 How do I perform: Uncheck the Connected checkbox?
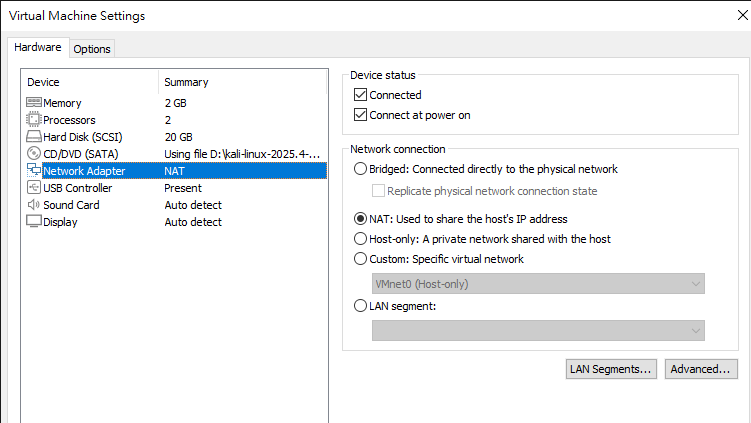click(x=361, y=95)
